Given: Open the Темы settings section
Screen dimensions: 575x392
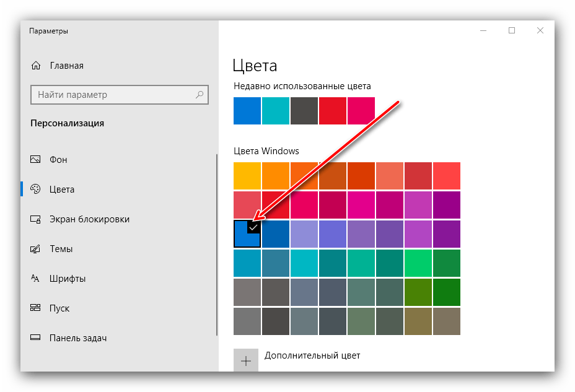Looking at the screenshot, I should coord(61,249).
